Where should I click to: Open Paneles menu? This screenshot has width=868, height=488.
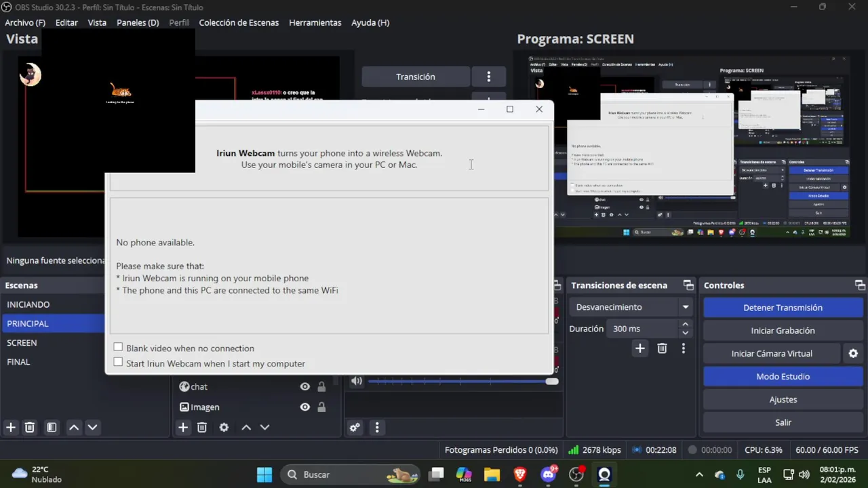[138, 22]
